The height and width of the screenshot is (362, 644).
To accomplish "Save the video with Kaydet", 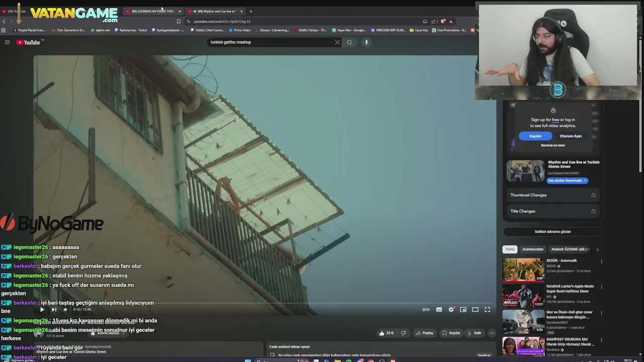I will tap(451, 333).
